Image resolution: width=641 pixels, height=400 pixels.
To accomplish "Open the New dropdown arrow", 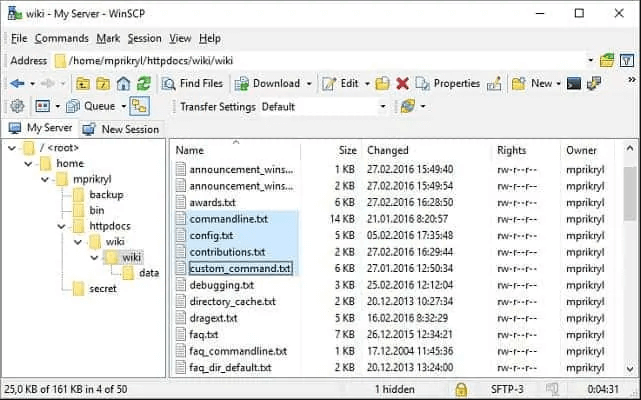I will click(558, 84).
